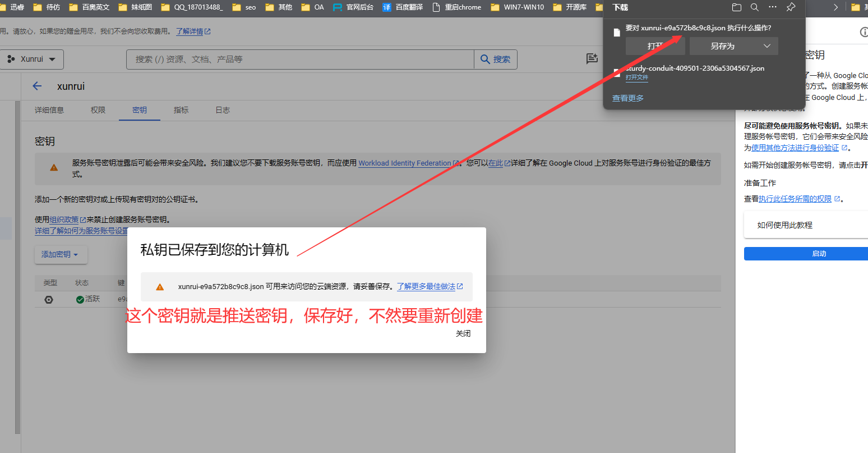Open the 开源库 bookmark folder

569,7
